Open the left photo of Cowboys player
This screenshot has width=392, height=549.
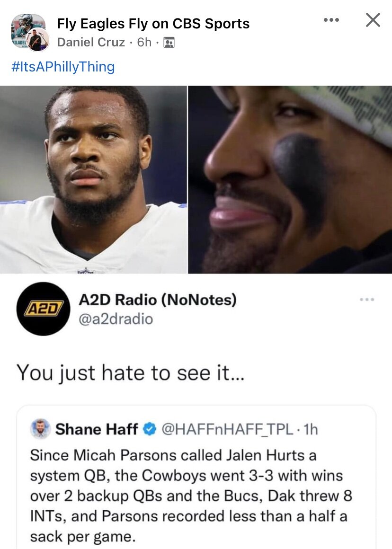pos(93,180)
